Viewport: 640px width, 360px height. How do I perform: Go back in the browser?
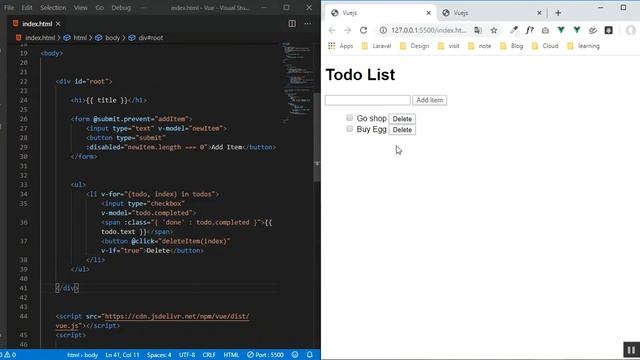(332, 30)
